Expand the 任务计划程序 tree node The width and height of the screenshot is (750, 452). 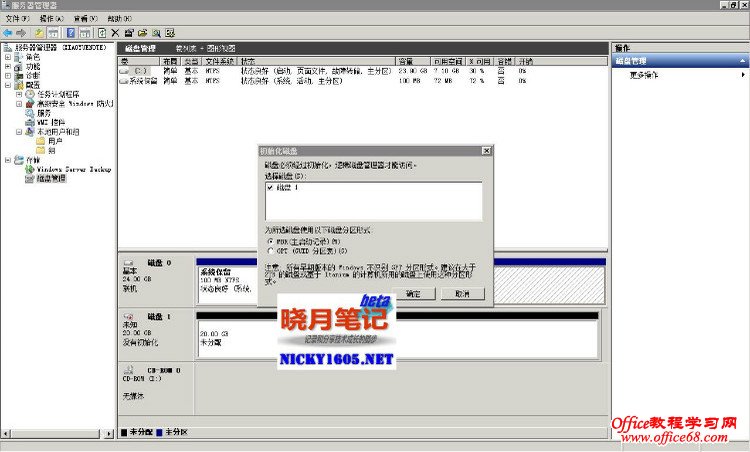(19, 94)
